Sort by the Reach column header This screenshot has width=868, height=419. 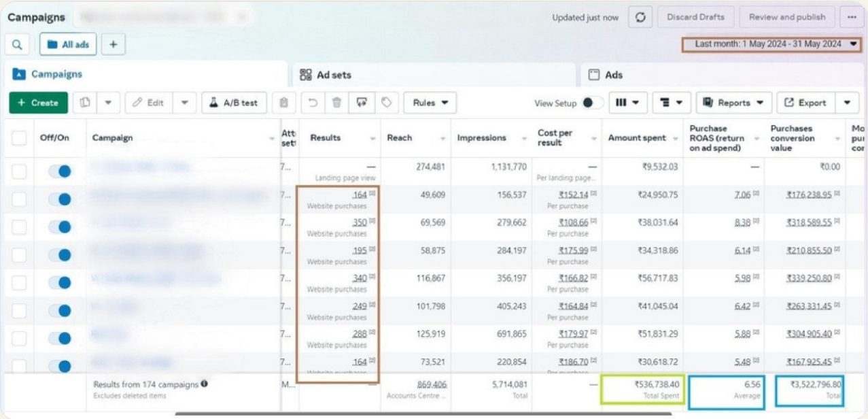[400, 138]
